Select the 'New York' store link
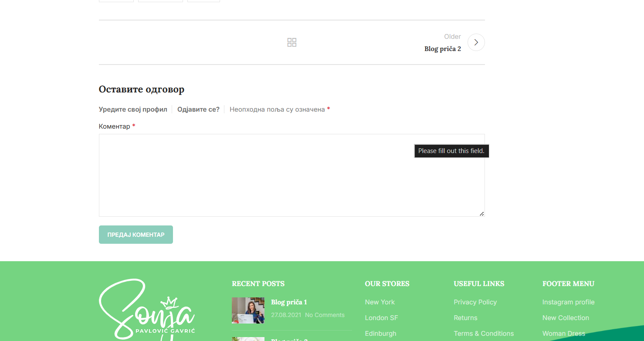This screenshot has height=341, width=644. click(x=380, y=302)
